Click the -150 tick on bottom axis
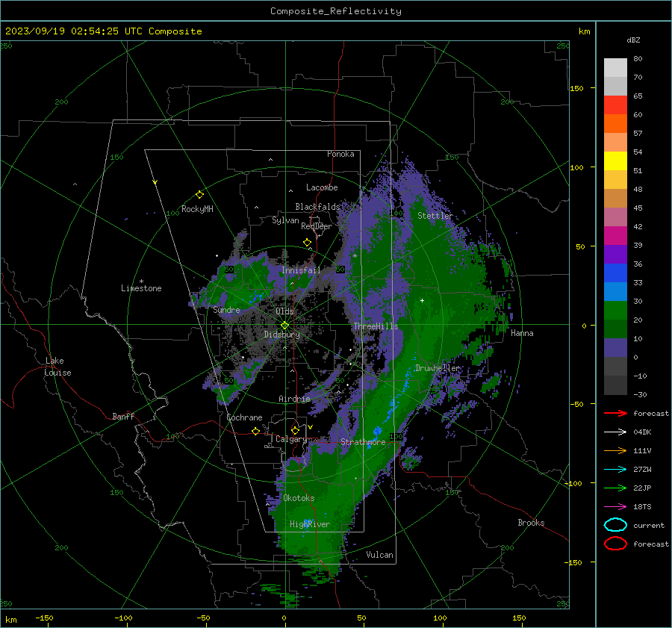Image resolution: width=672 pixels, height=628 pixels. [44, 618]
